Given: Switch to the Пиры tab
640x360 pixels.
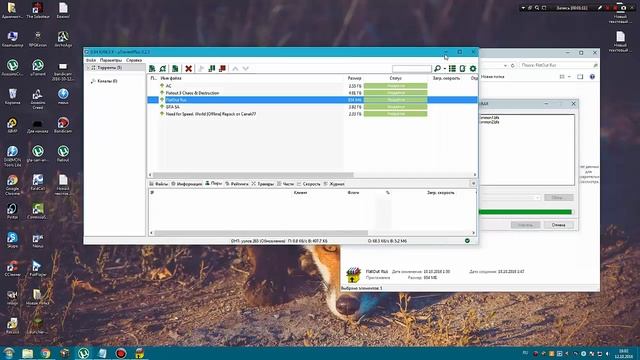Looking at the screenshot, I should point(213,184).
